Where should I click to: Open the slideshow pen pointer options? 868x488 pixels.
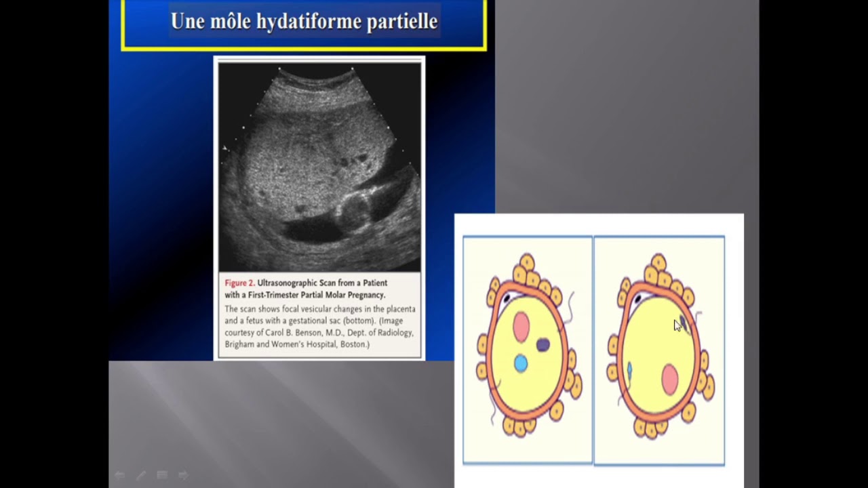(141, 476)
